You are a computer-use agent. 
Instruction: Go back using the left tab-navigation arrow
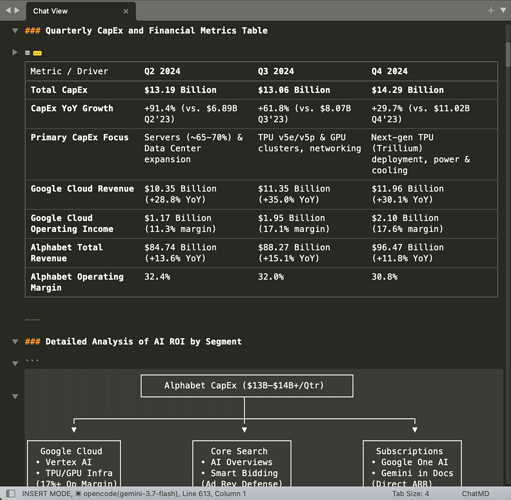pyautogui.click(x=8, y=10)
